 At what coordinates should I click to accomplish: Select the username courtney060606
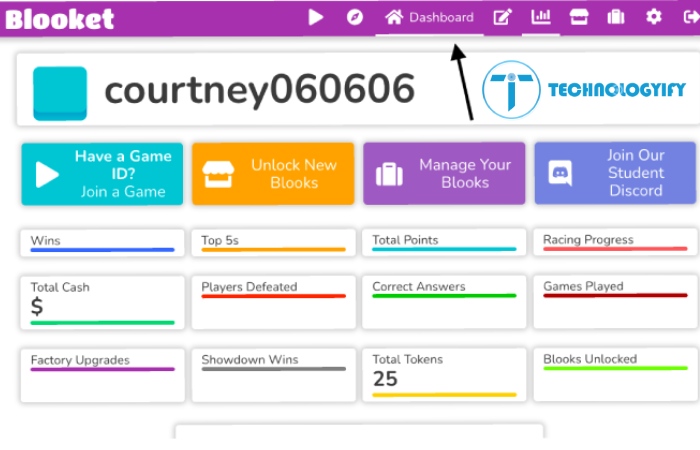click(x=259, y=90)
